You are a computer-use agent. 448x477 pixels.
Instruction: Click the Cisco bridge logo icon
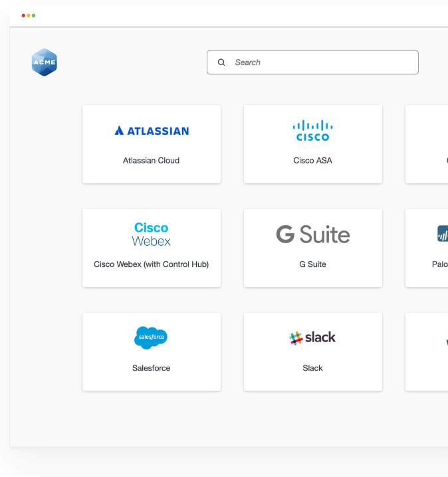312,130
